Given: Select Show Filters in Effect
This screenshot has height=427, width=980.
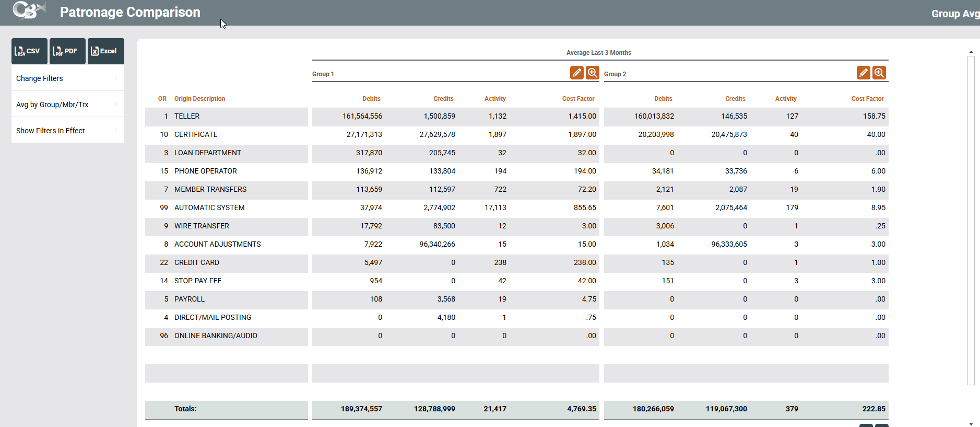Looking at the screenshot, I should pos(51,131).
